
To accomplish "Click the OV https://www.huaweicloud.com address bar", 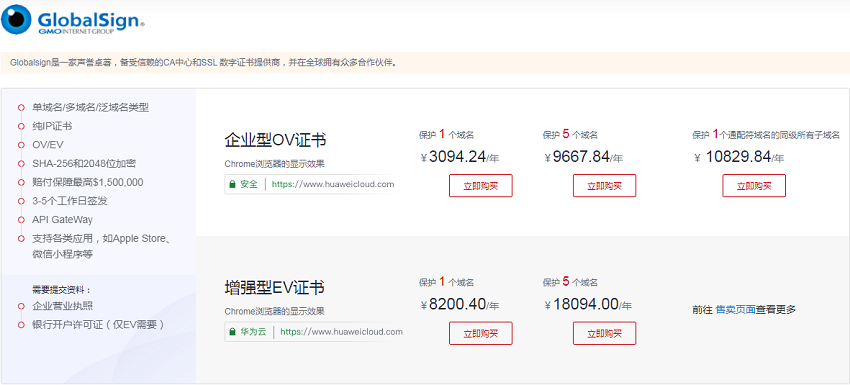I will click(312, 184).
